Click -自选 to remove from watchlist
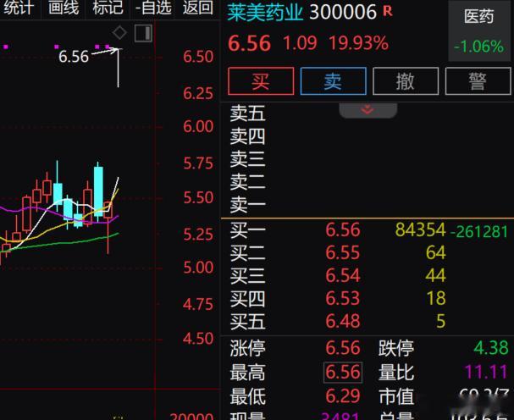Image resolution: width=514 pixels, height=420 pixels. (x=153, y=8)
